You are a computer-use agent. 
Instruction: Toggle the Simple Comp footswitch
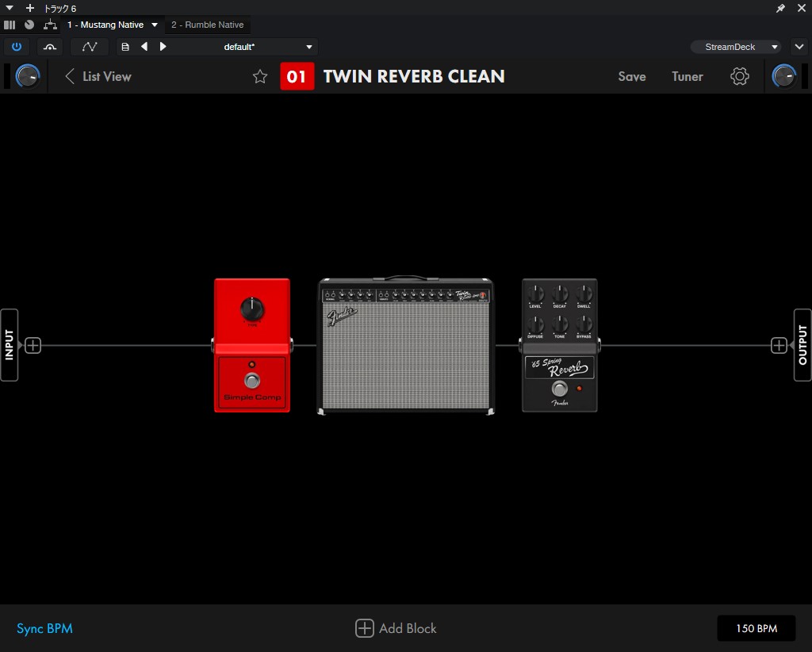pos(252,379)
